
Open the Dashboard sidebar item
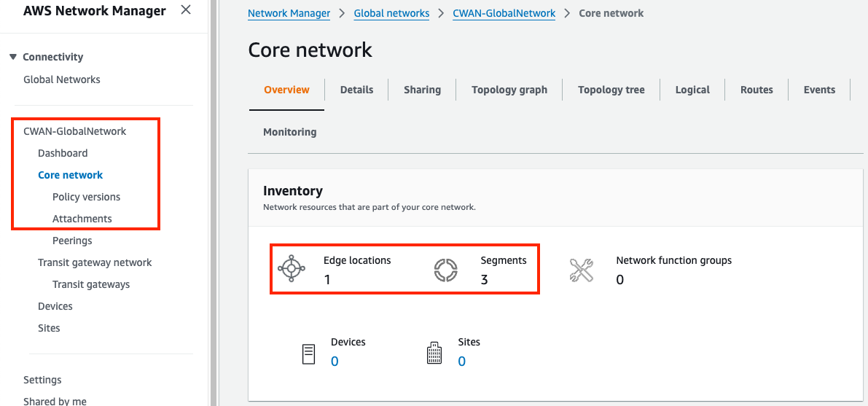click(x=63, y=153)
